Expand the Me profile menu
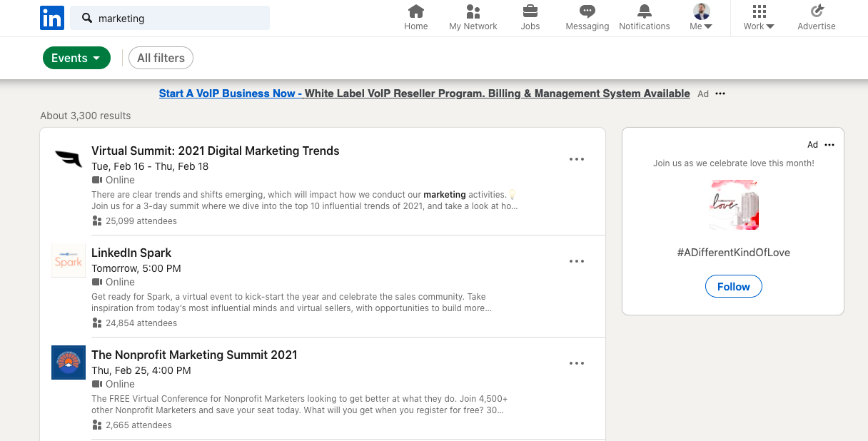 (700, 18)
